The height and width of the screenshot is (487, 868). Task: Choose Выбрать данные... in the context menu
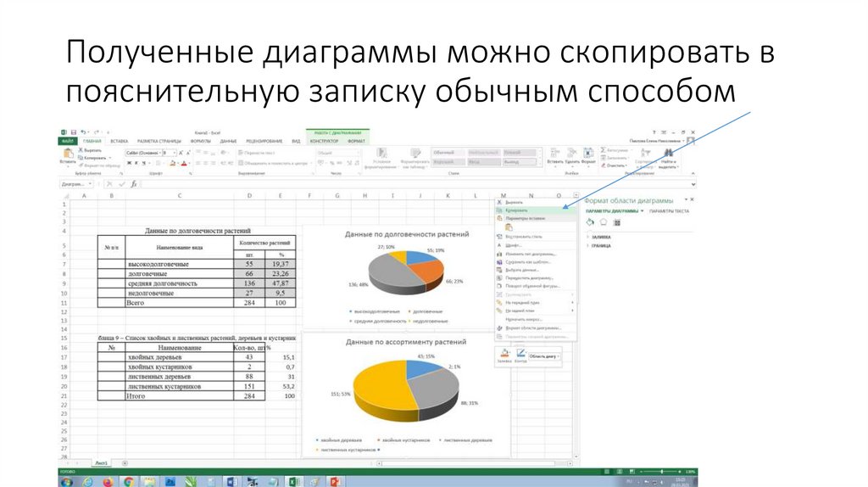point(535,270)
